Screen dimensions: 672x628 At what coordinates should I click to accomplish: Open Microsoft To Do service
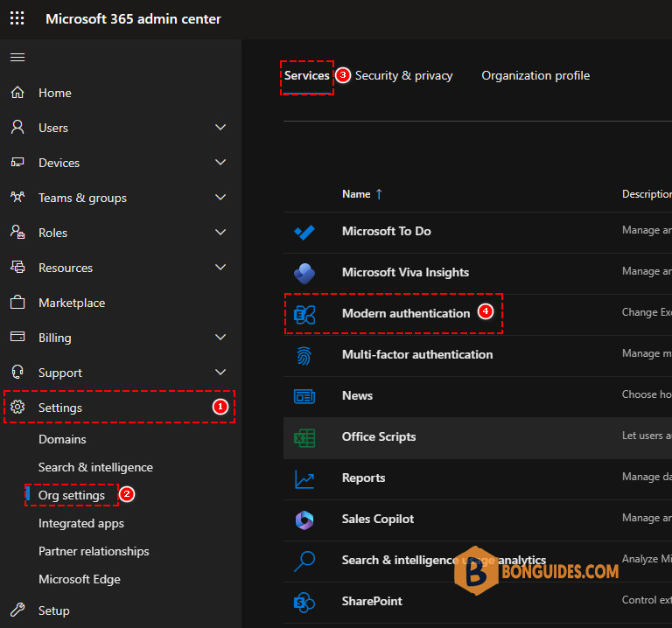click(387, 231)
